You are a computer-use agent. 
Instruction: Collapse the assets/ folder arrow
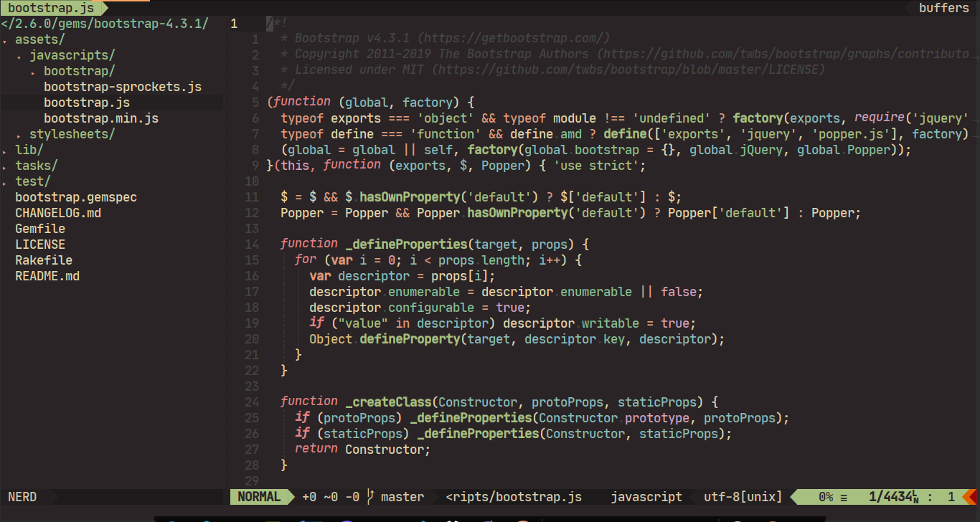pos(5,40)
